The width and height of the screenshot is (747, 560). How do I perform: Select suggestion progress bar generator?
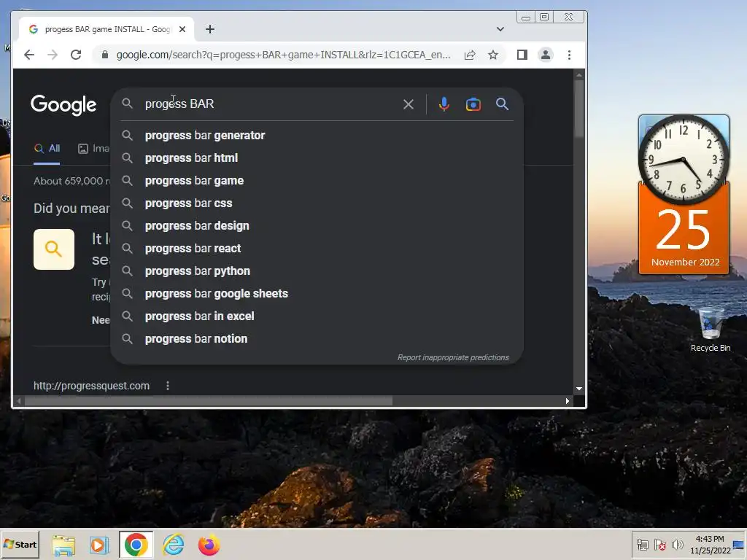click(317, 135)
